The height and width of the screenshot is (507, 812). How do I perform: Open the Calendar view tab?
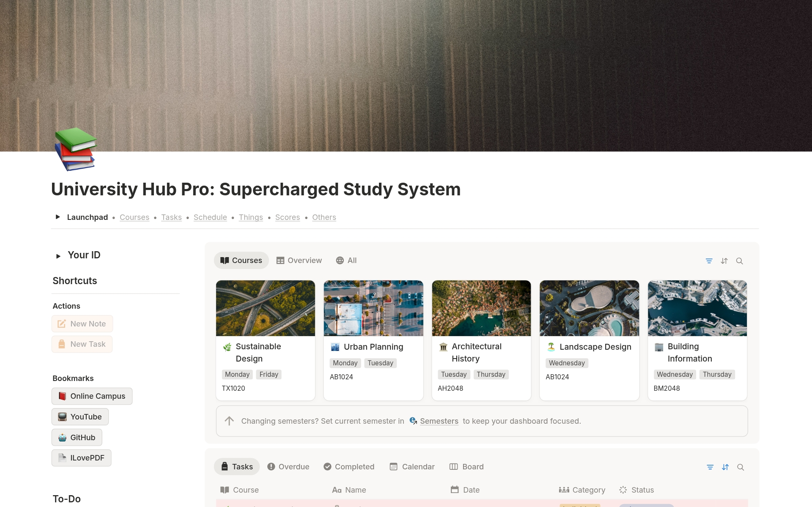412,467
